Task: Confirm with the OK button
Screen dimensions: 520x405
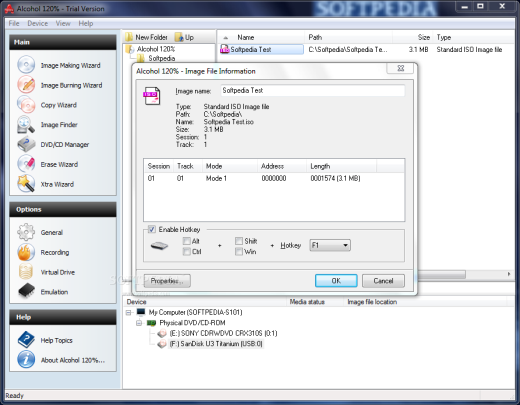Action: pyautogui.click(x=336, y=281)
